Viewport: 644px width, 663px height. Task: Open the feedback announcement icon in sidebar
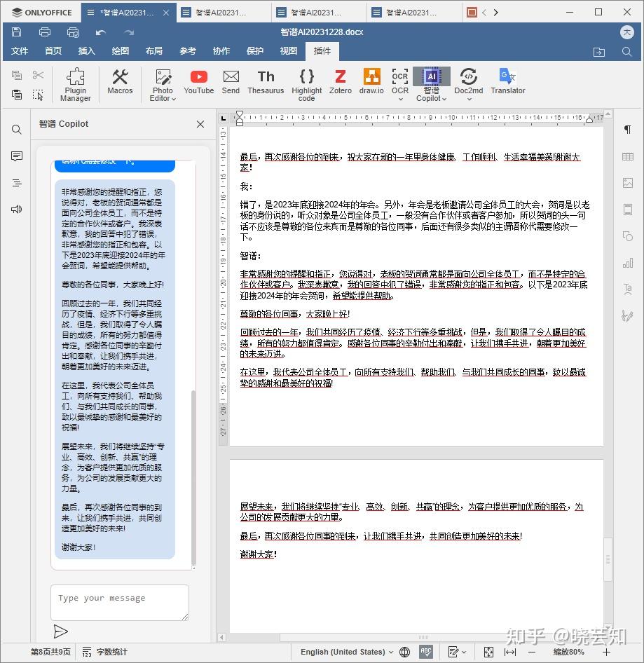17,210
